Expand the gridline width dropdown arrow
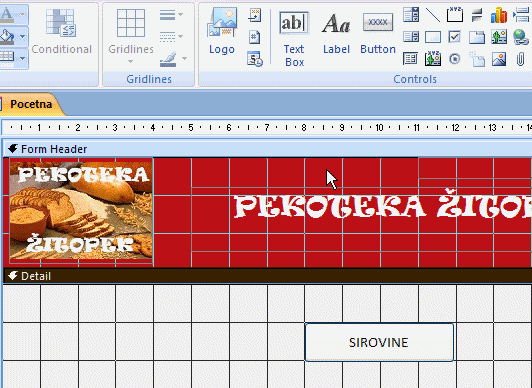This screenshot has height=388, width=532. (x=180, y=15)
